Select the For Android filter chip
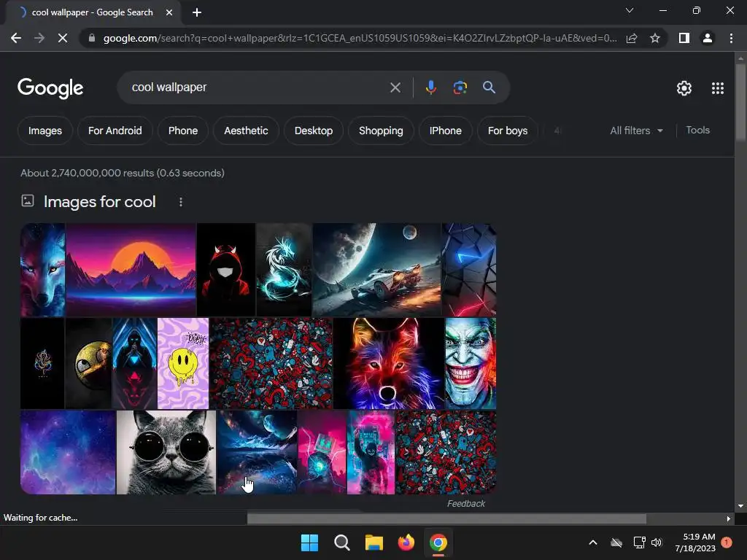Viewport: 747px width, 560px height. 115,131
